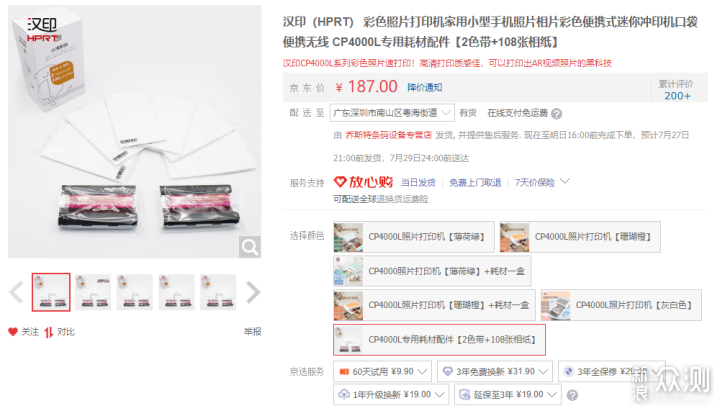Open the 乔斯特条码设备专营店 store link
Image resolution: width=720 pixels, height=411 pixels.
click(x=388, y=135)
